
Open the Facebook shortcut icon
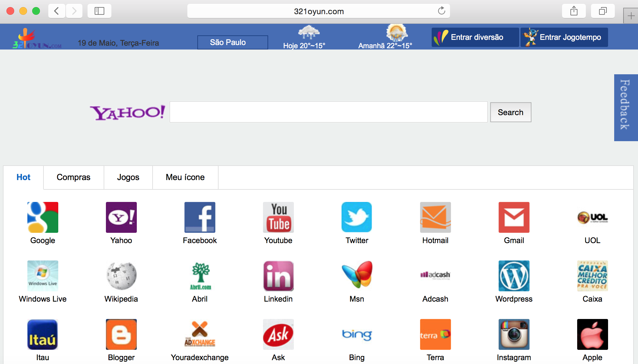[200, 217]
